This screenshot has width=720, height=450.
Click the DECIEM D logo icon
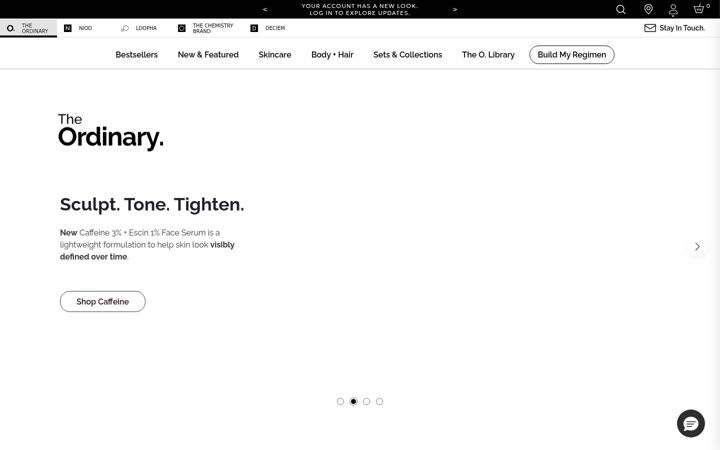click(x=254, y=28)
